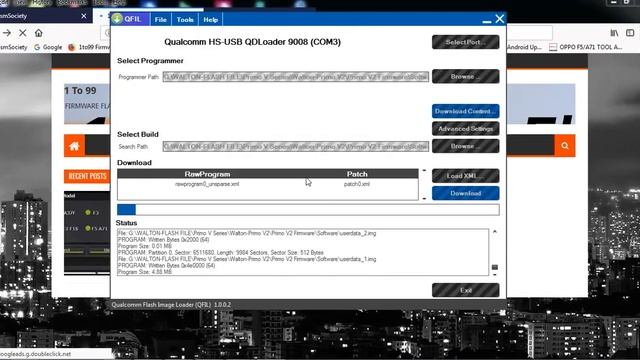Click the orange home icon on webpage

tap(74, 146)
